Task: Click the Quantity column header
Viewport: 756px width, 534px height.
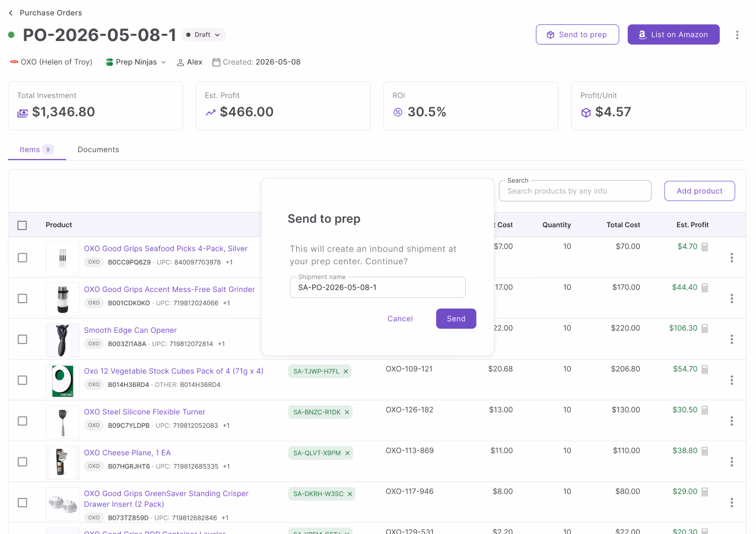Action: pyautogui.click(x=557, y=225)
